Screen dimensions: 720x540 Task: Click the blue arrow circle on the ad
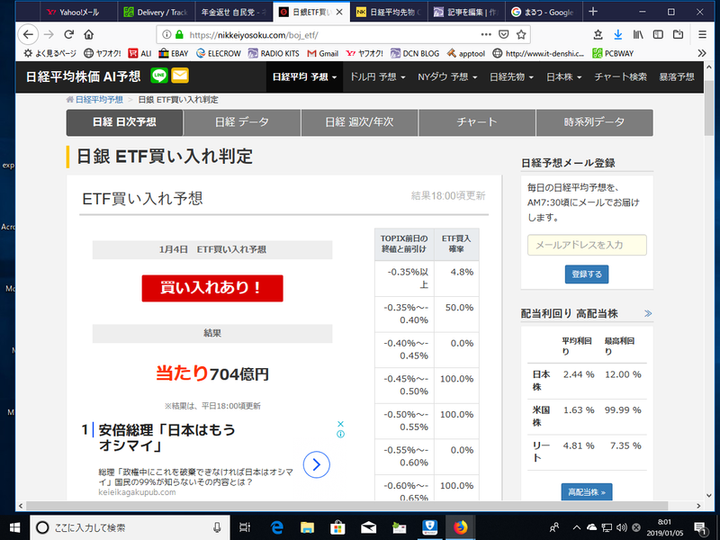coord(316,464)
